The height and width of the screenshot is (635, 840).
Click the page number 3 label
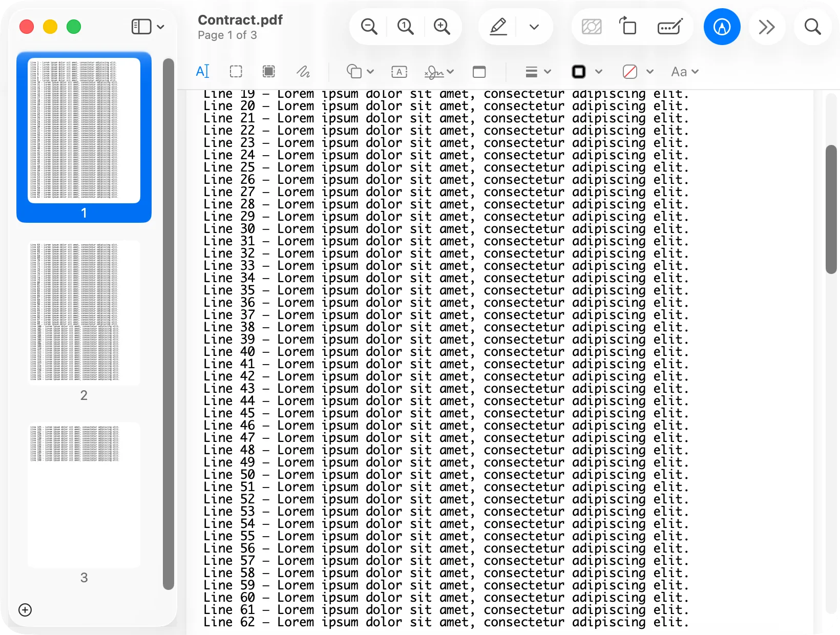coord(84,578)
